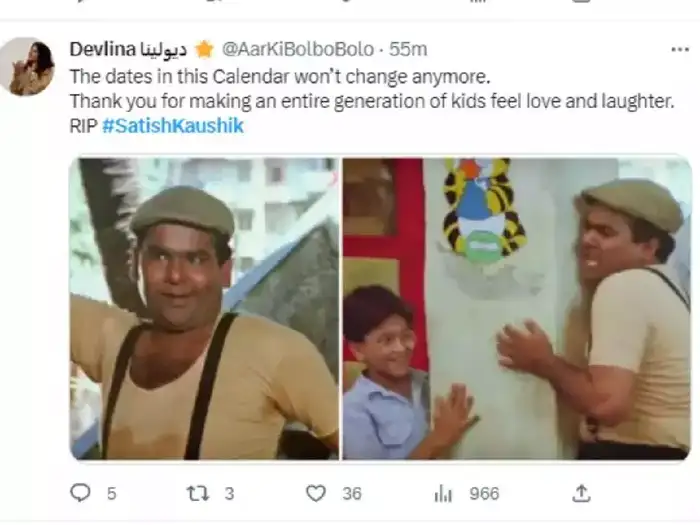Image resolution: width=700 pixels, height=525 pixels.
Task: Open the #SatishKaushik hashtag link
Action: point(173,126)
